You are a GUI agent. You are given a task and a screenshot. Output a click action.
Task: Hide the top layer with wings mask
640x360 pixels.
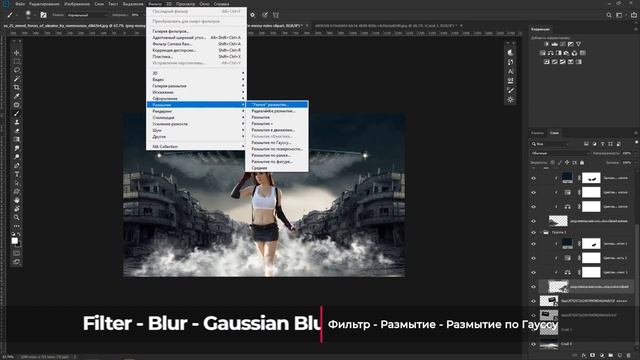pyautogui.click(x=533, y=178)
